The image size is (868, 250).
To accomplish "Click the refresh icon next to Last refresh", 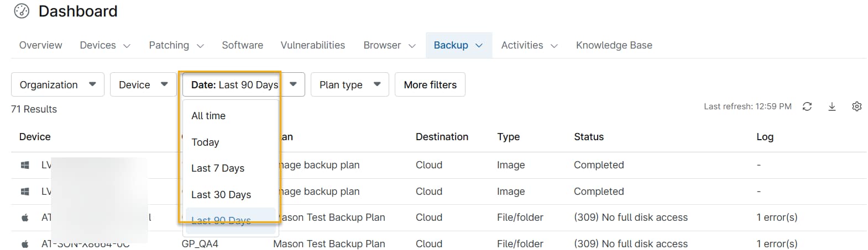I will click(807, 107).
